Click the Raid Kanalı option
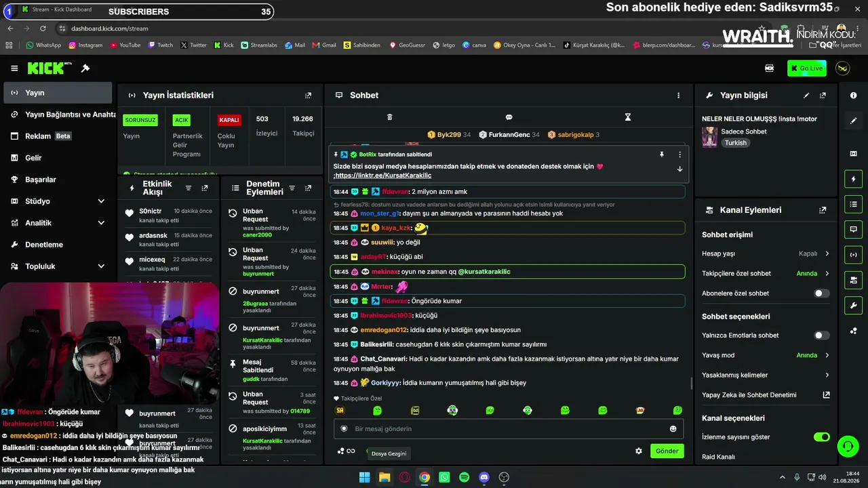Screen dimensions: 868x488 tap(719, 457)
